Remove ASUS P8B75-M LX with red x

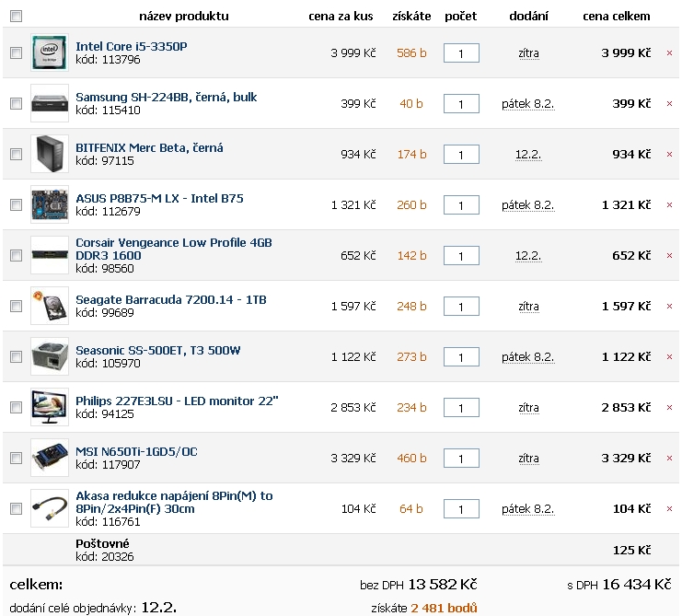pos(669,205)
